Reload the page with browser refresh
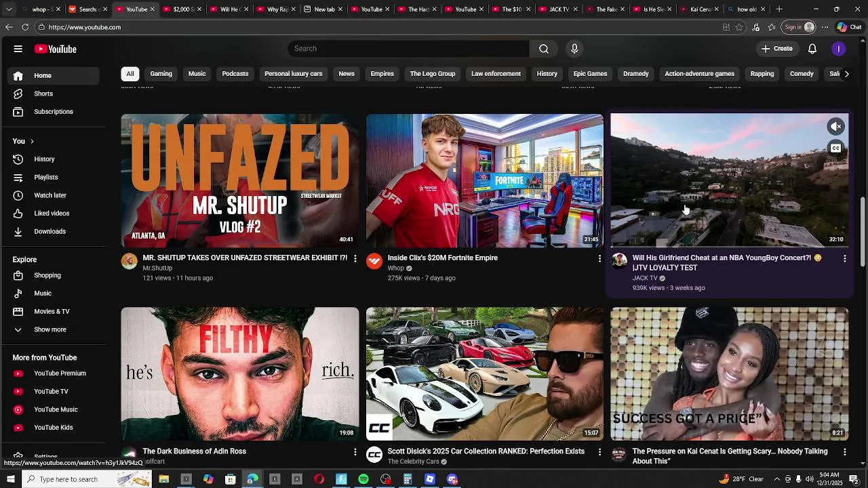 (x=25, y=27)
